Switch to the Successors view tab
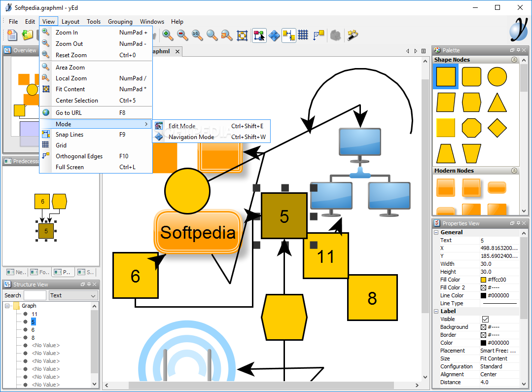The image size is (532, 392). [86, 272]
